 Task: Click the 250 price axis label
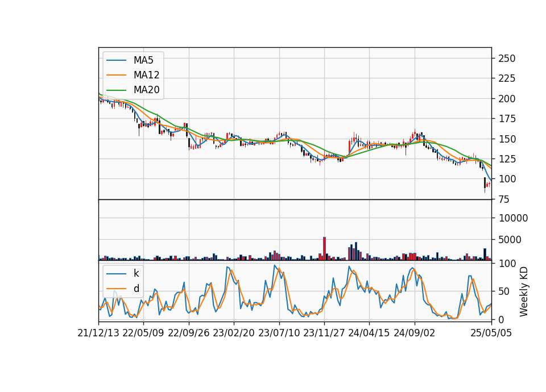(x=507, y=59)
